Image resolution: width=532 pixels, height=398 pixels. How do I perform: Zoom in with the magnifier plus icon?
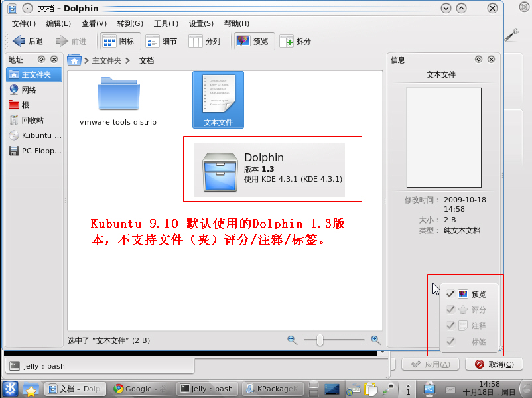[x=375, y=340]
